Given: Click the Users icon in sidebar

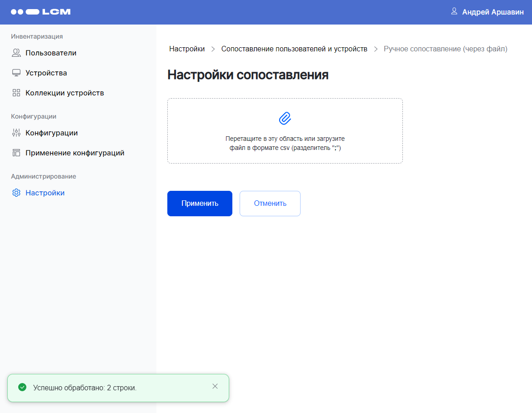Looking at the screenshot, I should (16, 53).
